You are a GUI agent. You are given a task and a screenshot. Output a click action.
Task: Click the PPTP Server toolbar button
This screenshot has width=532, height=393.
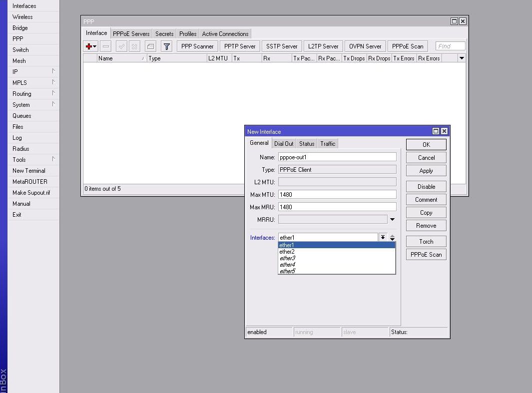click(240, 46)
